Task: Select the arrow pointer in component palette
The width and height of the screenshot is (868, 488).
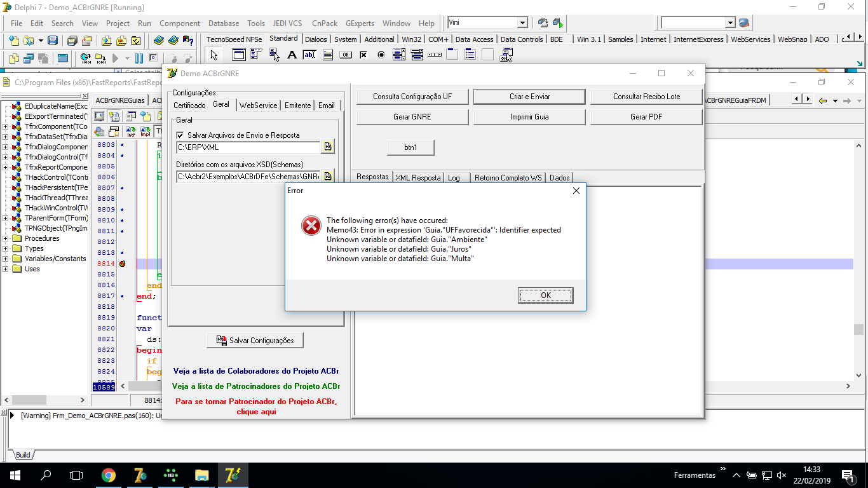Action: (214, 55)
